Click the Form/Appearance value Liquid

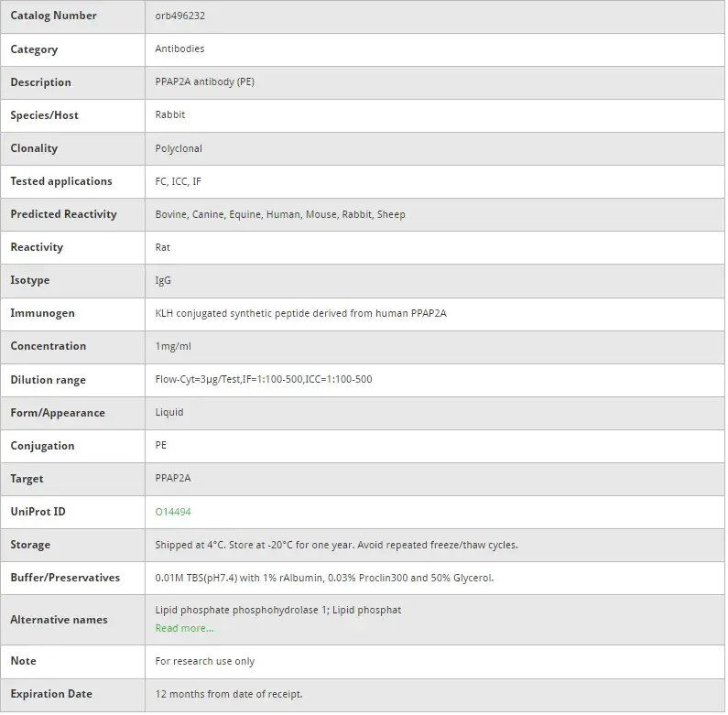click(x=169, y=412)
